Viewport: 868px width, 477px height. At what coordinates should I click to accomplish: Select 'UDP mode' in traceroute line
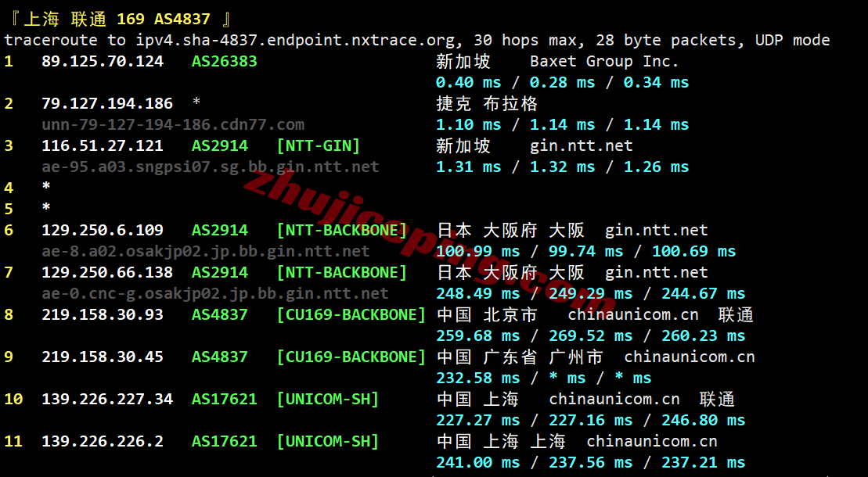point(792,41)
